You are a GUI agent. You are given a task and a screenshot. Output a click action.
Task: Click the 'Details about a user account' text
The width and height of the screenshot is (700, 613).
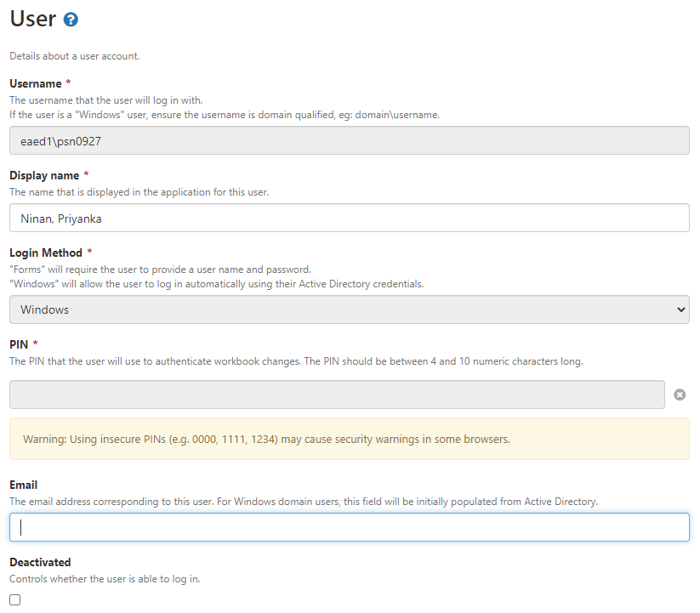(74, 56)
